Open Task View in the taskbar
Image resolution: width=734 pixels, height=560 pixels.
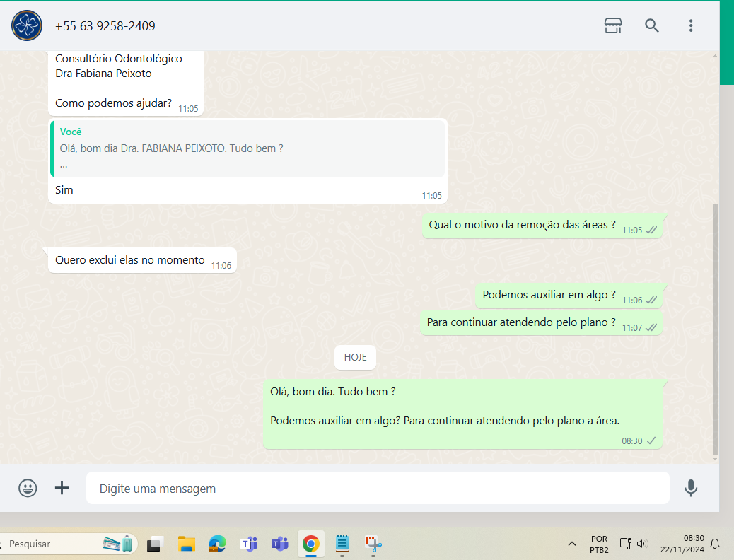(154, 544)
